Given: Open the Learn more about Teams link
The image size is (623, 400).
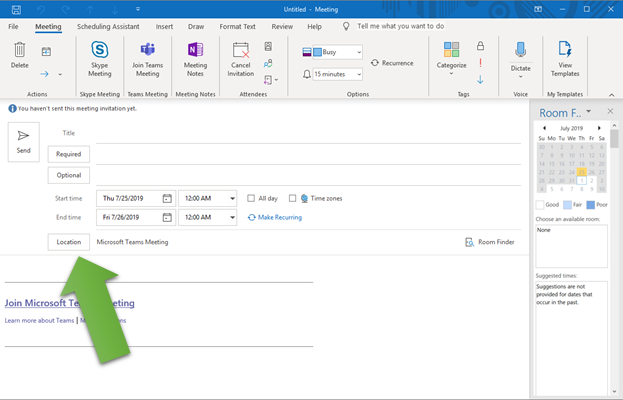Looking at the screenshot, I should (x=39, y=320).
